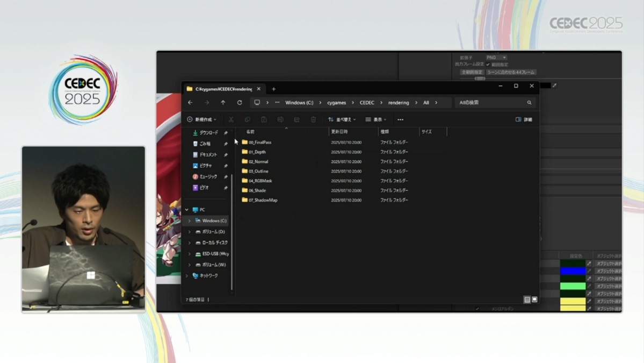Viewport: 644px width, 363px height.
Task: Click the magnifier icon in the search box
Action: point(530,103)
